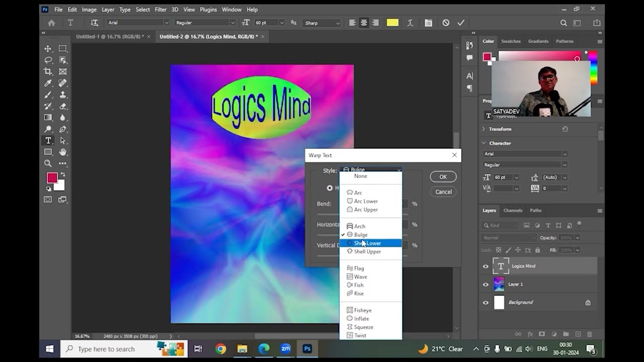Screen dimensions: 644x362
Task: Open the 60 pt font size dropdown in options bar
Action: [281, 23]
